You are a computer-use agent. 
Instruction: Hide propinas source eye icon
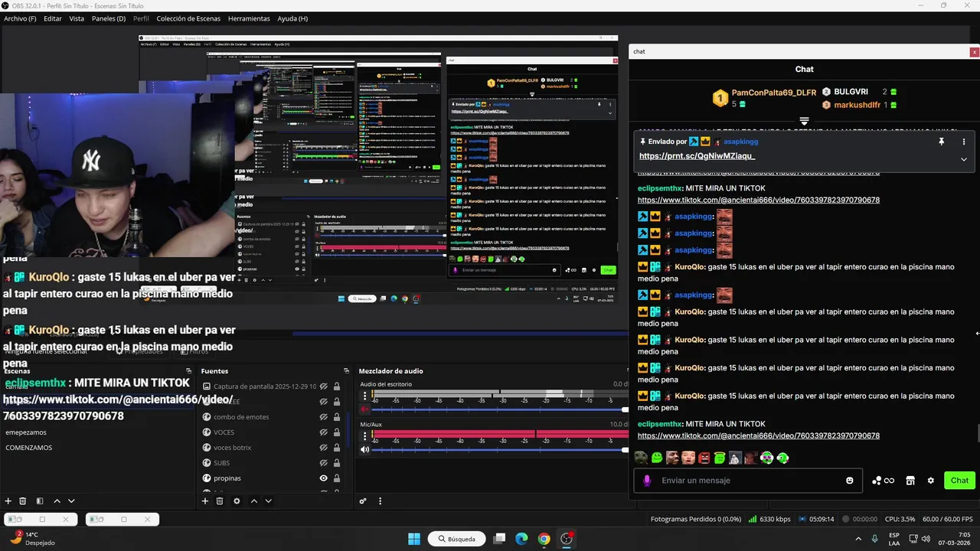click(324, 478)
